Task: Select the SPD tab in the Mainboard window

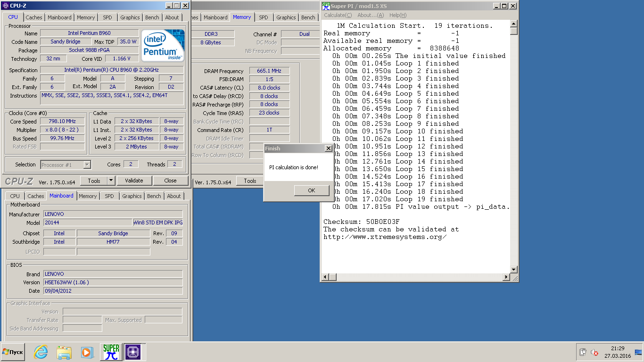Action: 109,196
